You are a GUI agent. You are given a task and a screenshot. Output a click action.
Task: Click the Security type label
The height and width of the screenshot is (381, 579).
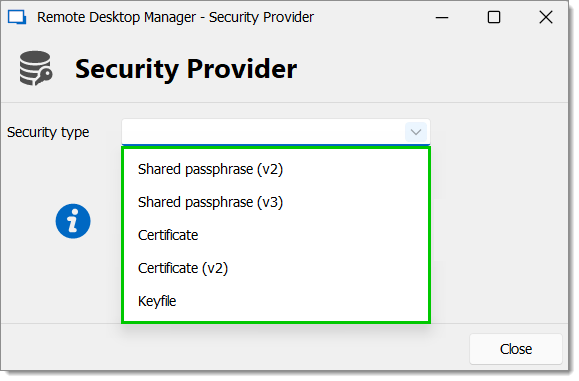pyautogui.click(x=48, y=132)
